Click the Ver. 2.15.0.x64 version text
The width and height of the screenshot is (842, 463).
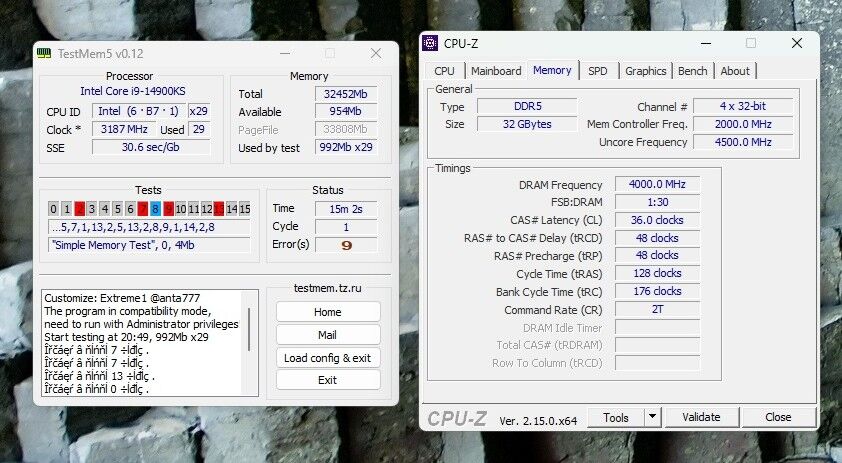point(538,421)
